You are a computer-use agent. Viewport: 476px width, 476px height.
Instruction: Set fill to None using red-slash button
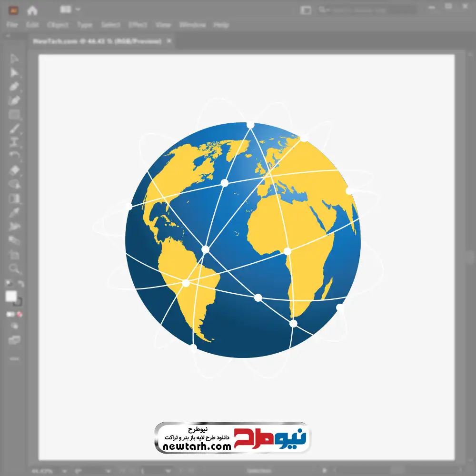click(x=20, y=315)
